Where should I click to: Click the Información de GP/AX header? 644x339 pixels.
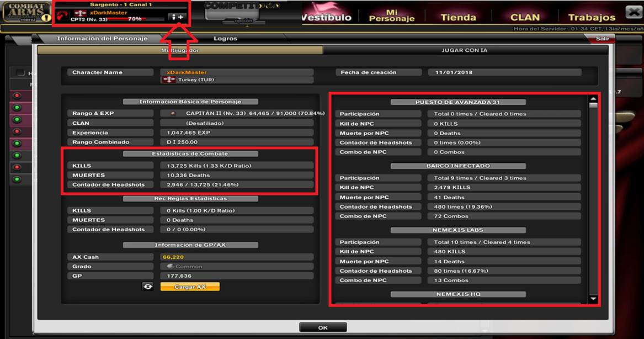click(190, 245)
